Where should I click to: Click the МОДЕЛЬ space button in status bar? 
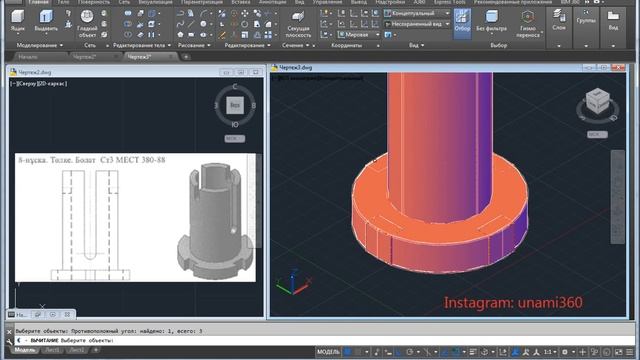click(328, 352)
